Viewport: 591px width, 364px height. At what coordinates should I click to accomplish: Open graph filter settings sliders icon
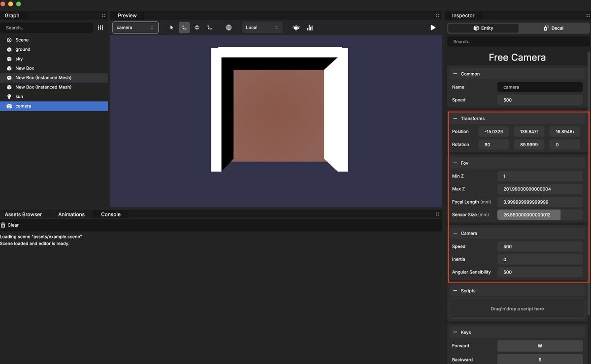[x=100, y=28]
